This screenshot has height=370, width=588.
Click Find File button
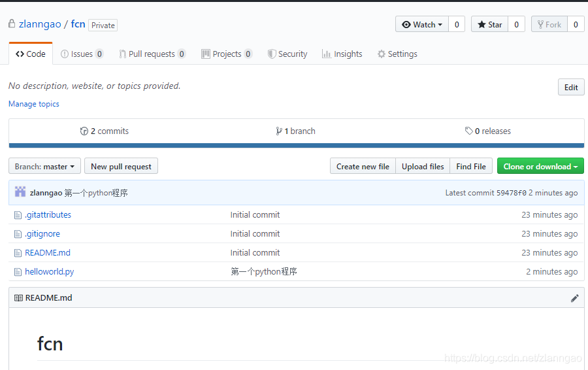point(471,166)
